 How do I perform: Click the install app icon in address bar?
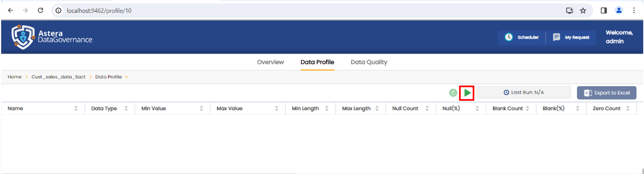569,11
